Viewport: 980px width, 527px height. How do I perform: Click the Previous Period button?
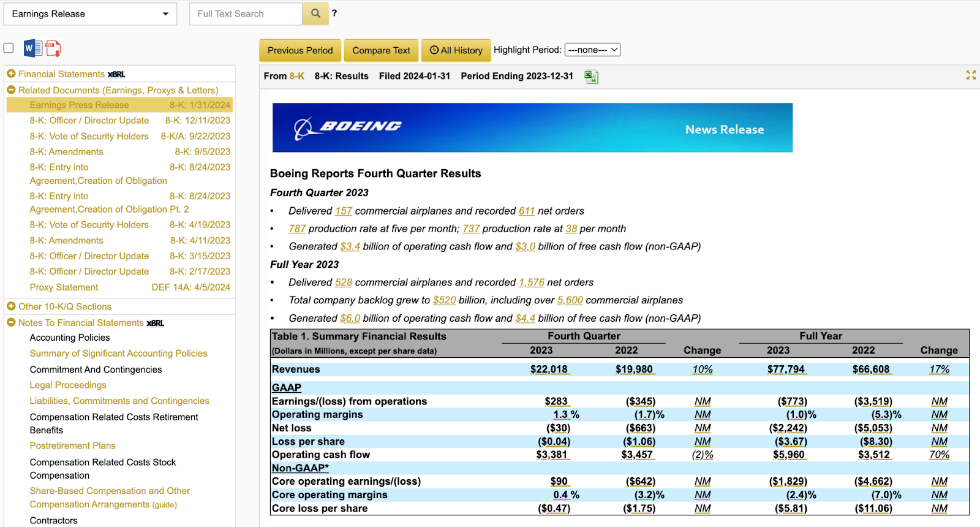pos(300,50)
